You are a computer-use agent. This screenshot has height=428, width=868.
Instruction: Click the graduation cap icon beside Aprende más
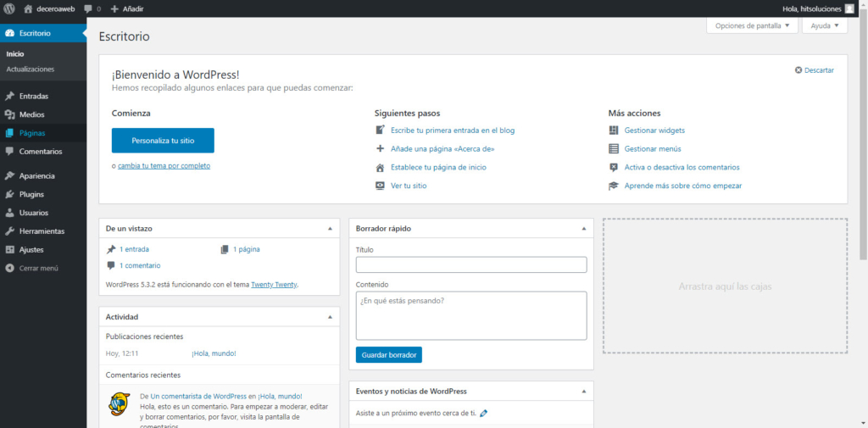tap(614, 186)
